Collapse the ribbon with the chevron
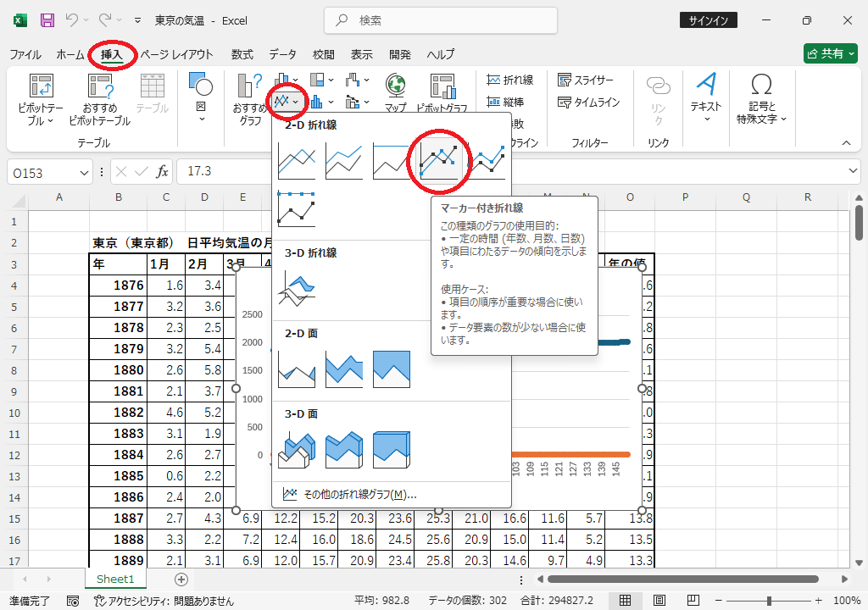Image resolution: width=868 pixels, height=610 pixels. pyautogui.click(x=847, y=143)
